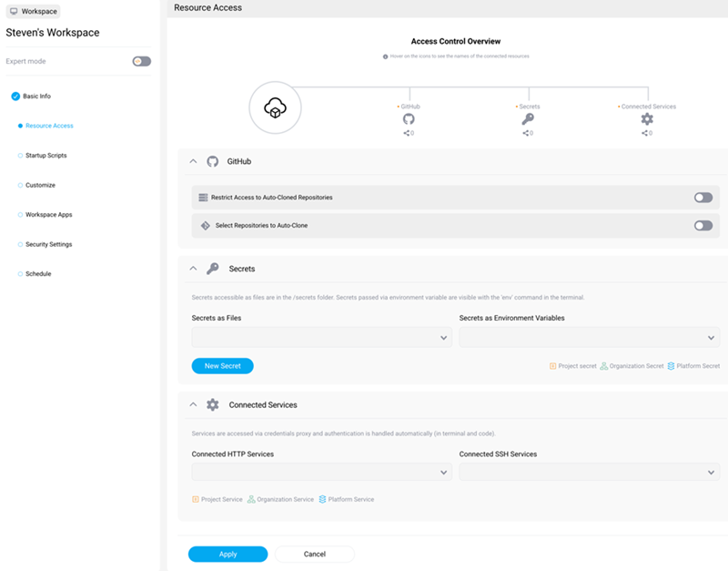Open Secrets as Environment Variables dropdown

pyautogui.click(x=589, y=338)
